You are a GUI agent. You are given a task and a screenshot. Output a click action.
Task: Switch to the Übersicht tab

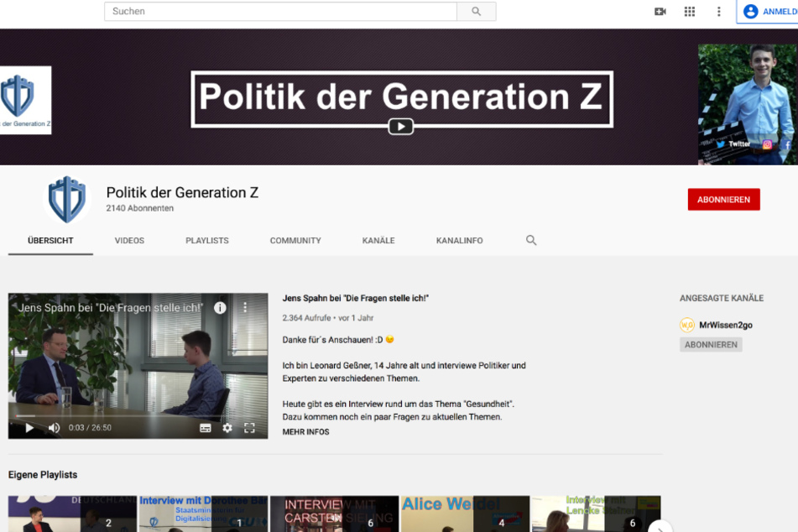[50, 240]
